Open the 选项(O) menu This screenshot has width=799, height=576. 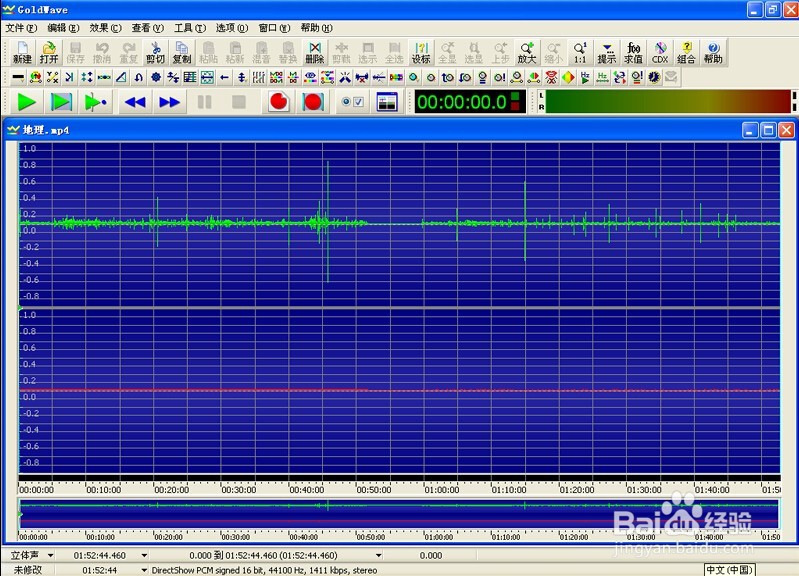point(232,28)
